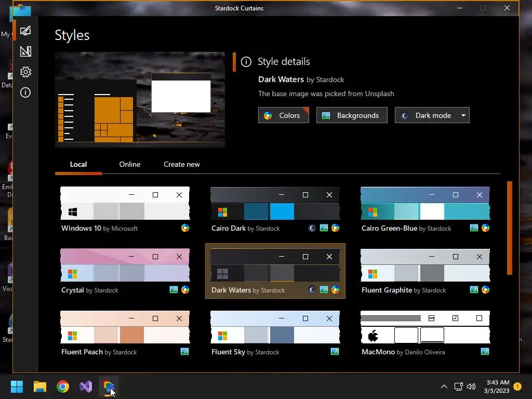Viewport: 532px width, 399px height.
Task: Open the Backgrounds button
Action: coord(352,115)
